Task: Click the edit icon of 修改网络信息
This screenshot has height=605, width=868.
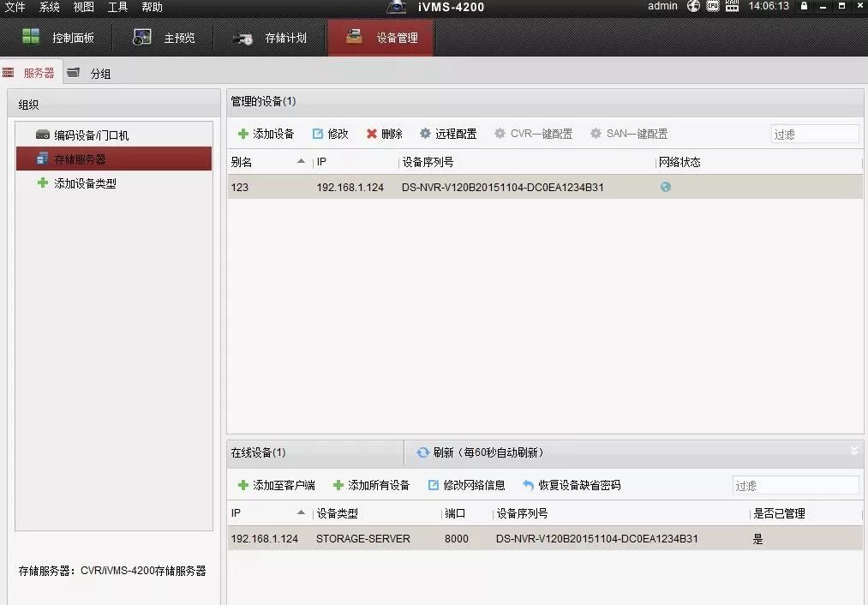Action: (434, 485)
